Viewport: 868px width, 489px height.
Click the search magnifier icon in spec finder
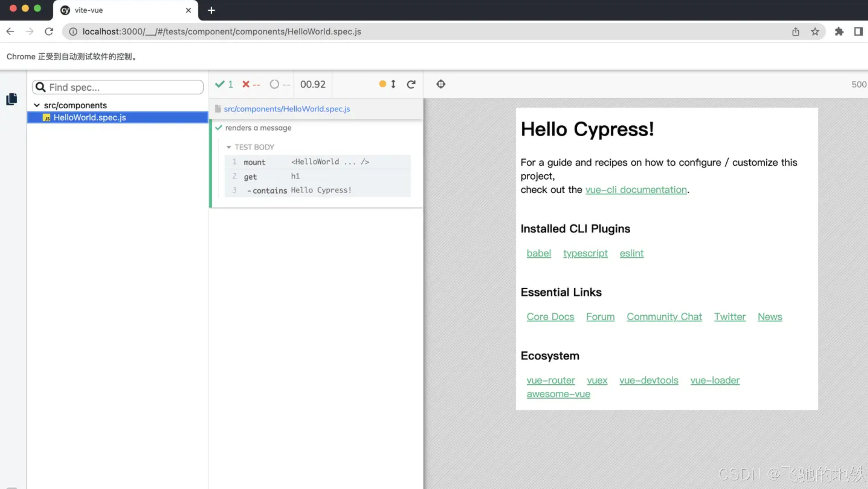pyautogui.click(x=41, y=87)
